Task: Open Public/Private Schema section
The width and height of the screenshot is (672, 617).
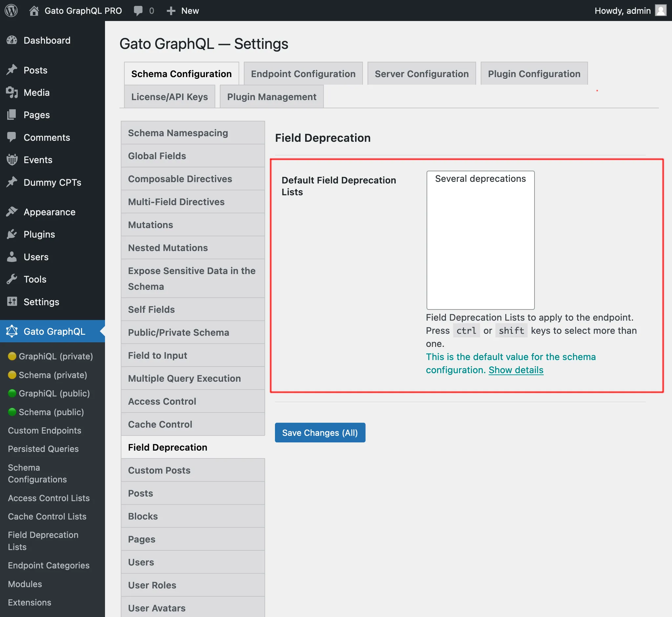Action: (193, 332)
